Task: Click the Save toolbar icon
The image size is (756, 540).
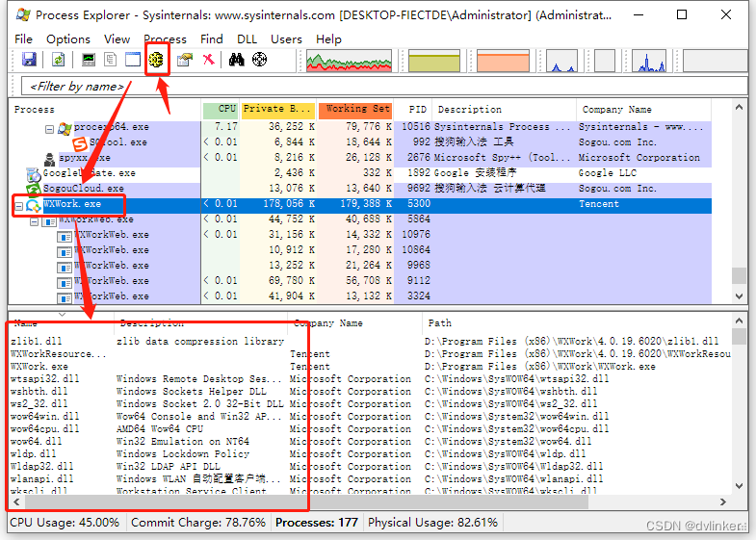Action: 30,60
